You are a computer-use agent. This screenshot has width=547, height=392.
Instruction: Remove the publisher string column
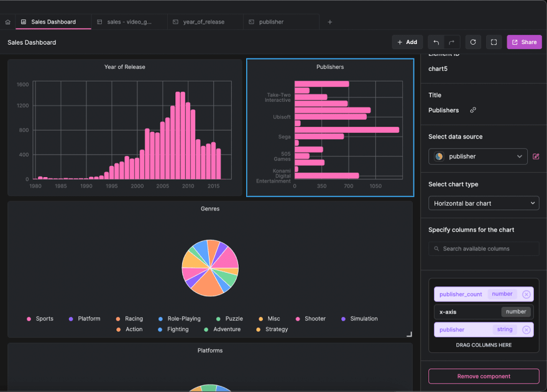click(526, 330)
